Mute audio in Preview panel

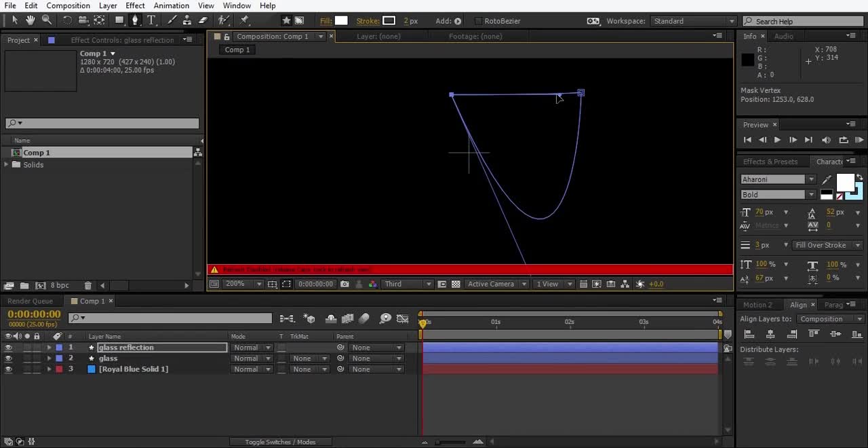[826, 140]
